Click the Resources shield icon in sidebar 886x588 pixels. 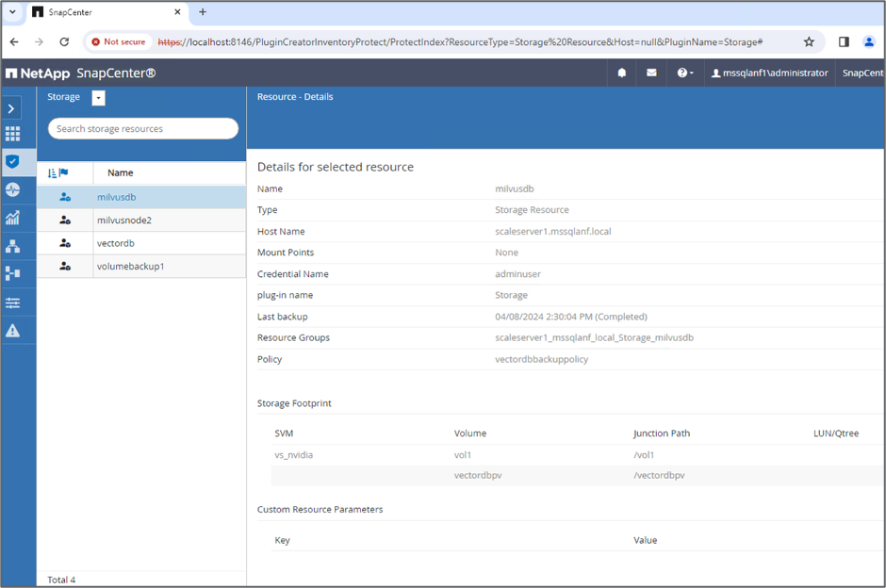12,161
